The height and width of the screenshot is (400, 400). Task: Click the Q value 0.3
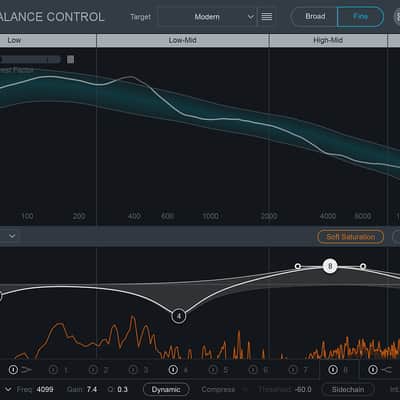(122, 389)
